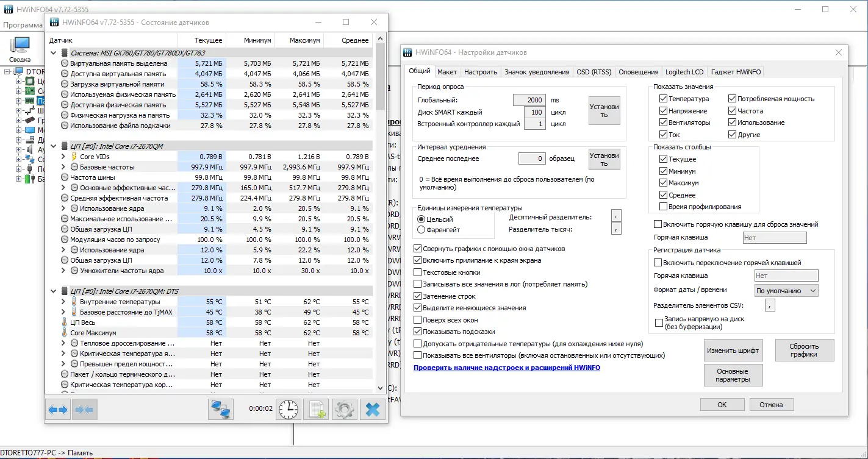
Task: Select the Фаренгейт radio button
Action: (x=421, y=230)
